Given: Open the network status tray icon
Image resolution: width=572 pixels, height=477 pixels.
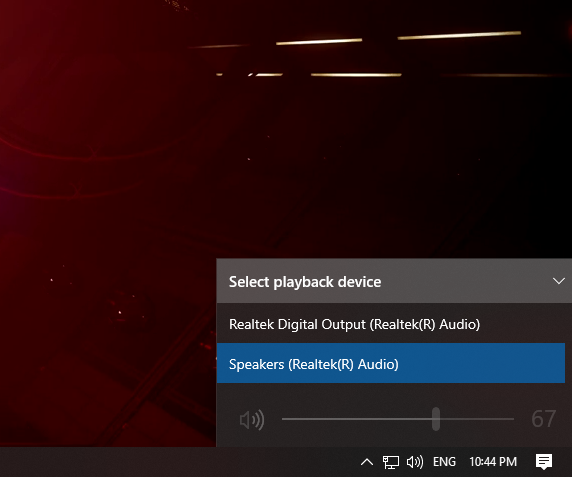Looking at the screenshot, I should pyautogui.click(x=390, y=462).
